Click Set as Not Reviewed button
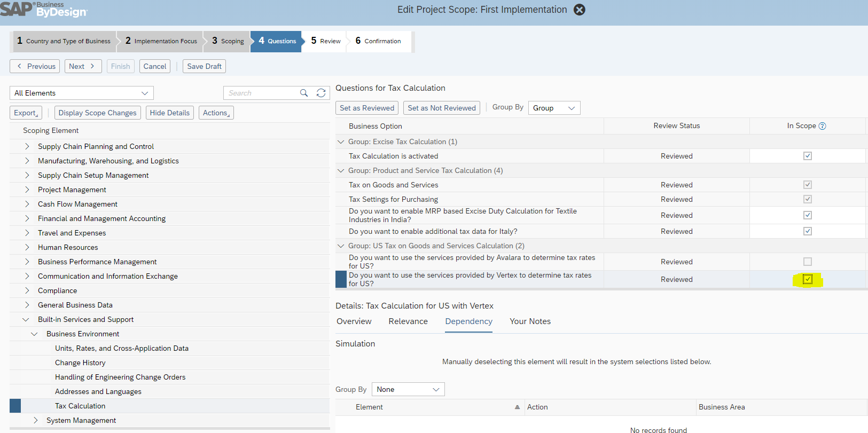This screenshot has width=868, height=433. pos(441,108)
